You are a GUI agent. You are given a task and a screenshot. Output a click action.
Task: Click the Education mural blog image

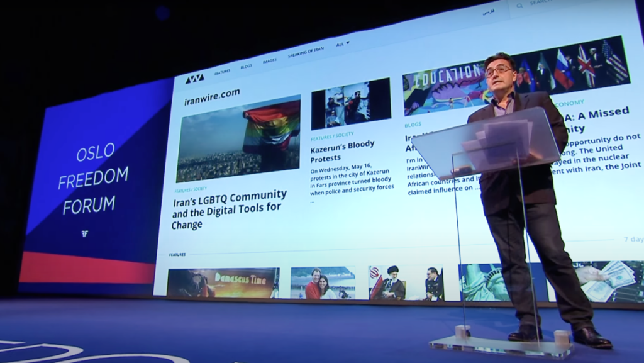[x=443, y=88]
